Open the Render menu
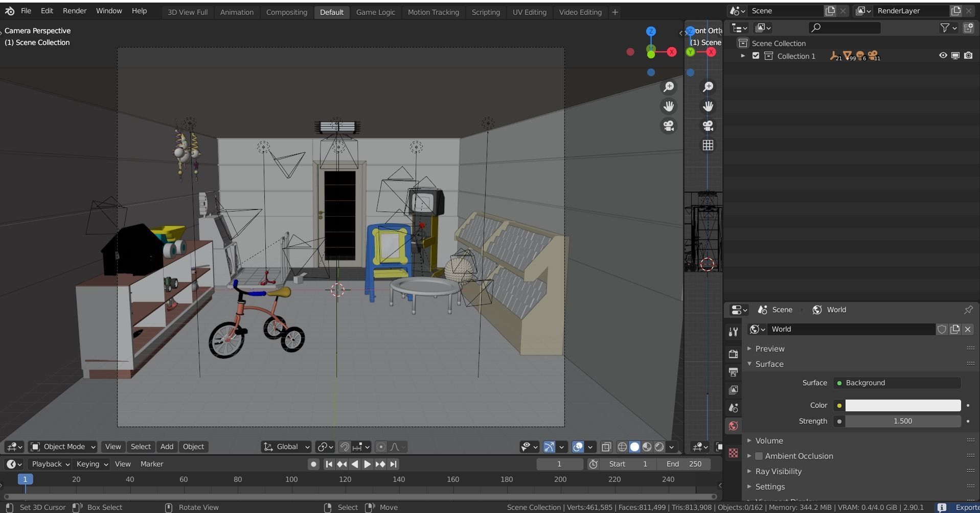 point(75,11)
